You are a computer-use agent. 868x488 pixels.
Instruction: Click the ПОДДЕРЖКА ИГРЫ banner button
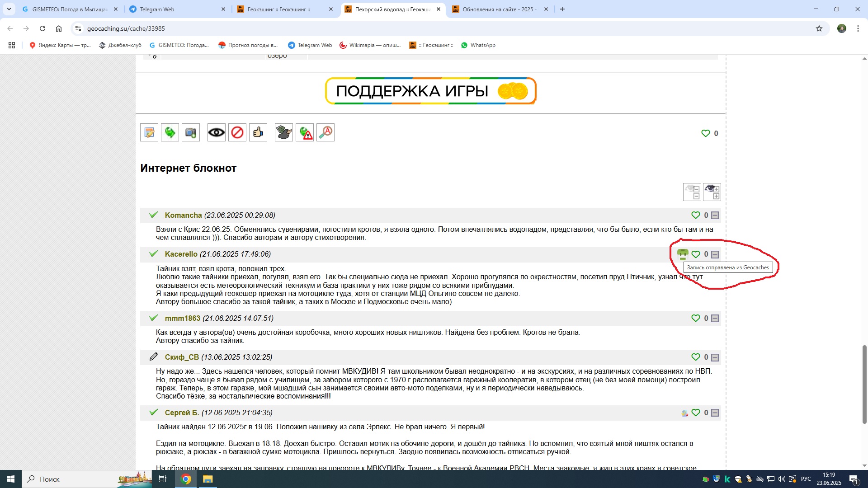(430, 91)
